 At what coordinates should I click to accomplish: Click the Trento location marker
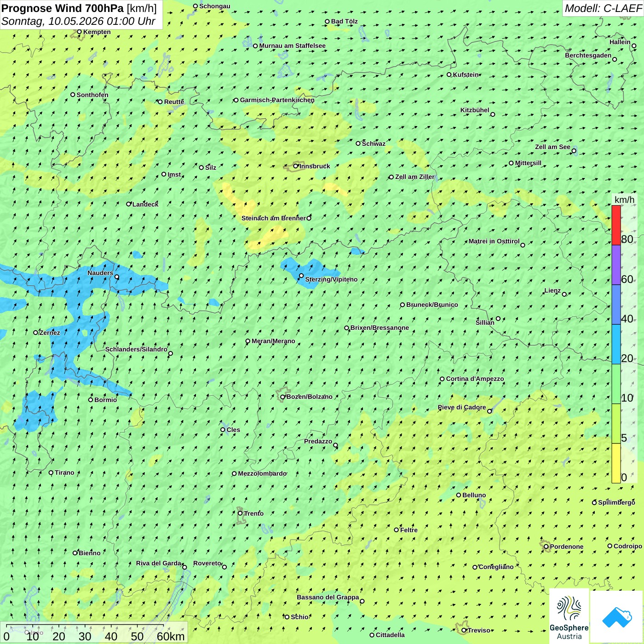(x=240, y=513)
